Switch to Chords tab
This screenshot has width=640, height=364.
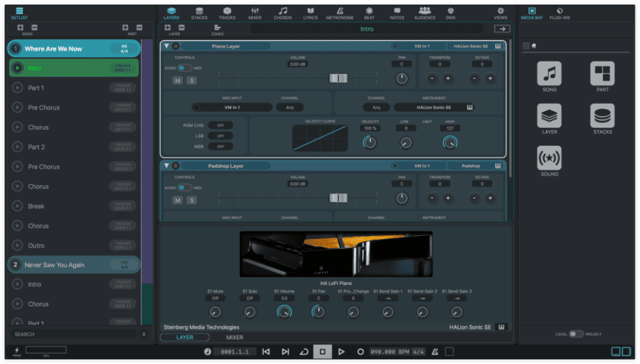click(283, 13)
